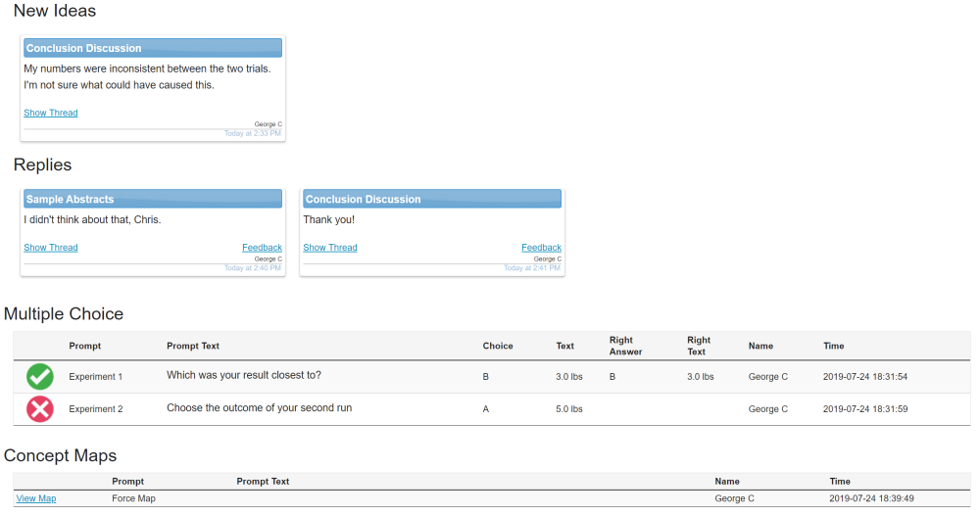Click Feedback link on Sample Abstracts reply
The width and height of the screenshot is (980, 516).
click(262, 248)
